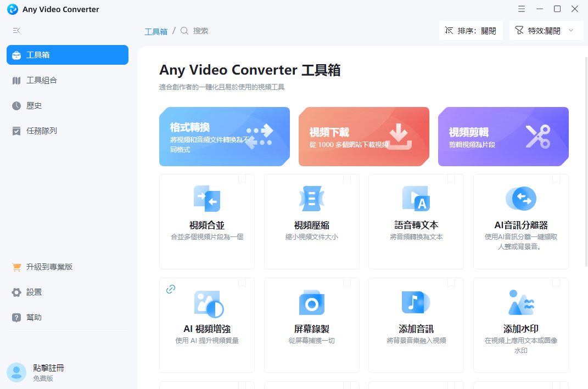The image size is (588, 389).
Task: Bookmark the 添加水印 card
Action: 557,283
